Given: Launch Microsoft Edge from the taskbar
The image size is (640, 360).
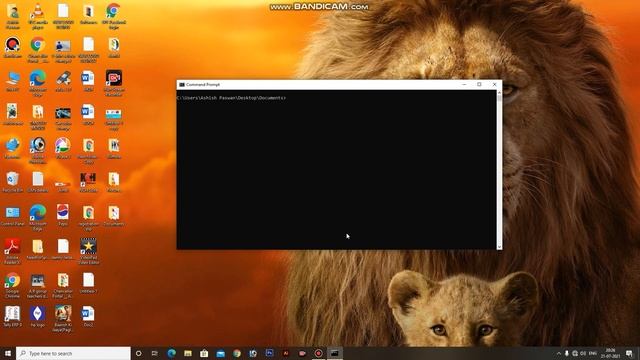Looking at the screenshot, I should [171, 353].
